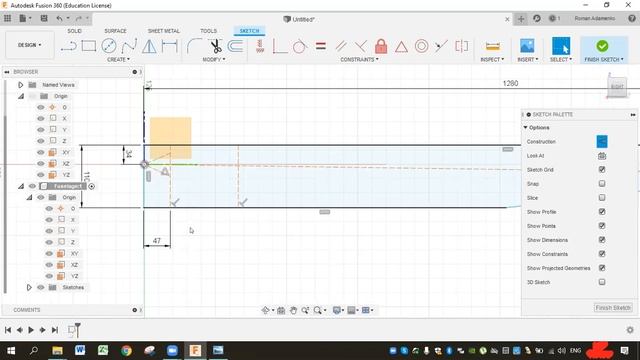This screenshot has height=360, width=640.
Task: Apply the Midpoint constraint
Action: click(401, 47)
